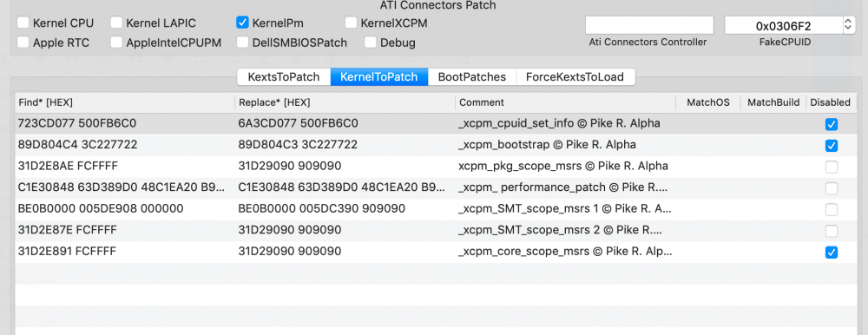Select Replace cell BE0B0000 005DC390 909090
The height and width of the screenshot is (335, 868).
tap(345, 209)
